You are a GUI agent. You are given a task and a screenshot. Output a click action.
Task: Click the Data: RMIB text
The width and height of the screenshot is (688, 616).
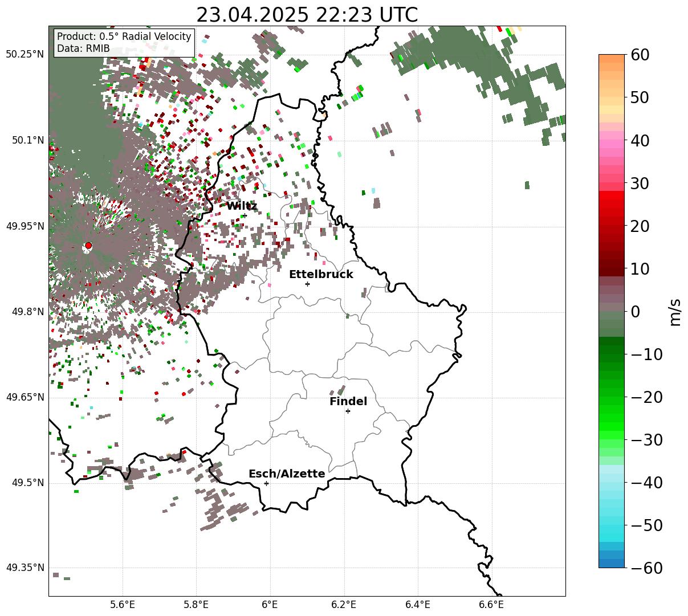pos(83,48)
